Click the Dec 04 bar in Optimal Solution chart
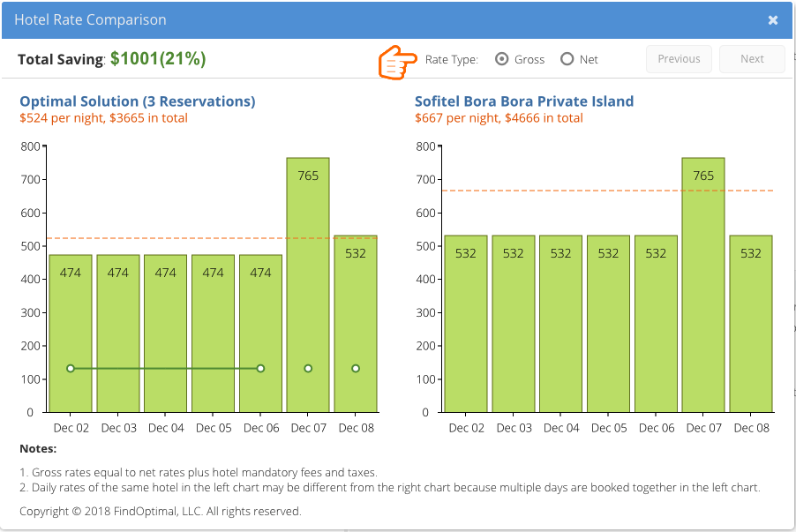Image resolution: width=796 pixels, height=532 pixels. click(166, 333)
